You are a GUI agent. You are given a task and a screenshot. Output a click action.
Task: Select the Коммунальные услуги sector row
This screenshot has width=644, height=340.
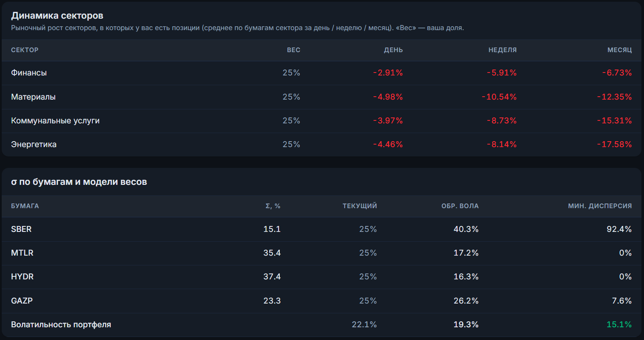click(321, 121)
